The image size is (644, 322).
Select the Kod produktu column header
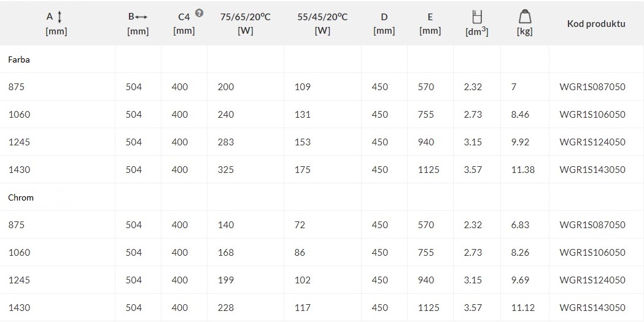[x=596, y=23]
